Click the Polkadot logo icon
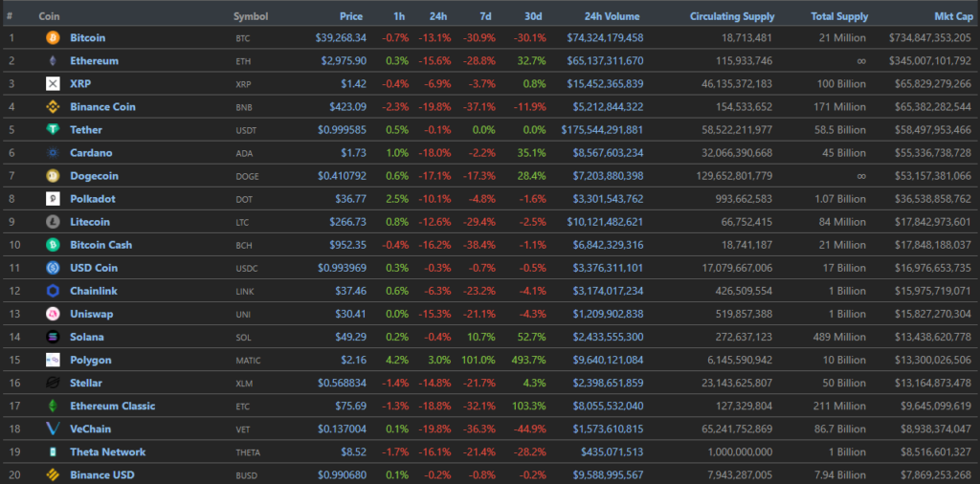Screen dimensions: 980x484 point(53,199)
